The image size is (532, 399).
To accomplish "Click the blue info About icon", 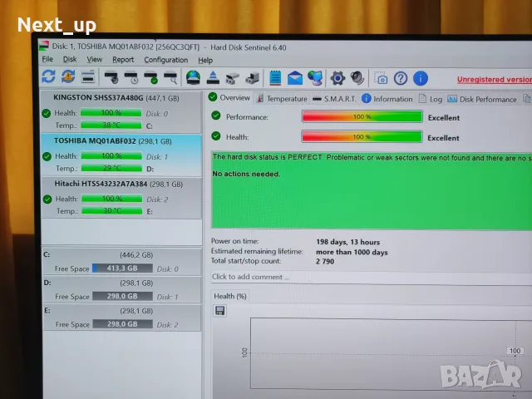I will [x=421, y=78].
